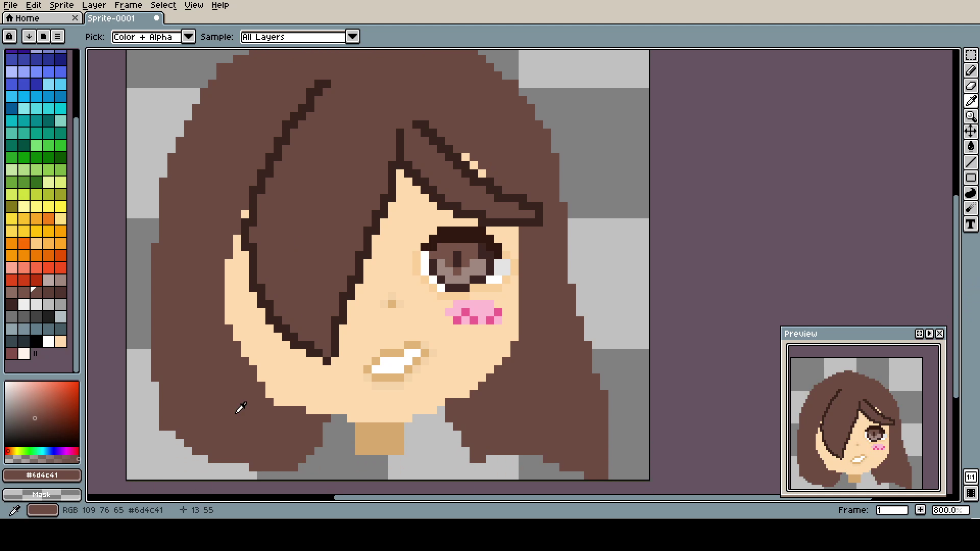Select the Line tool
Screen dimensions: 980x551
point(970,162)
